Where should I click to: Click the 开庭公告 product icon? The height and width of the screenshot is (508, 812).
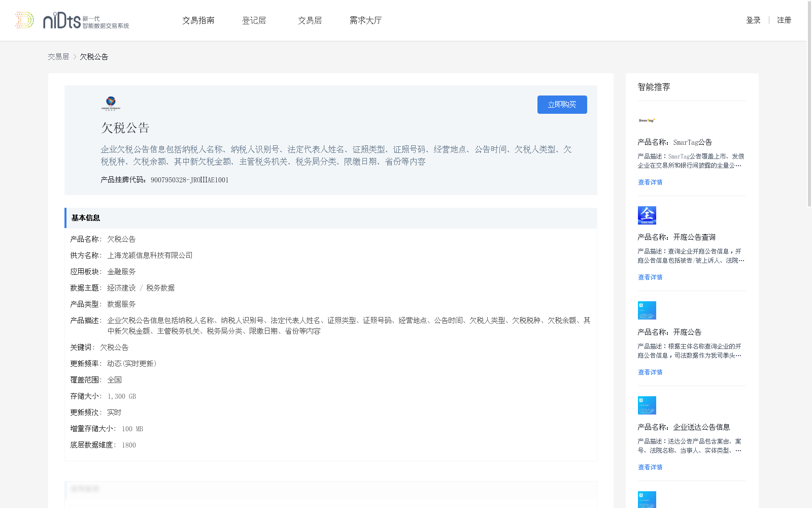647,310
